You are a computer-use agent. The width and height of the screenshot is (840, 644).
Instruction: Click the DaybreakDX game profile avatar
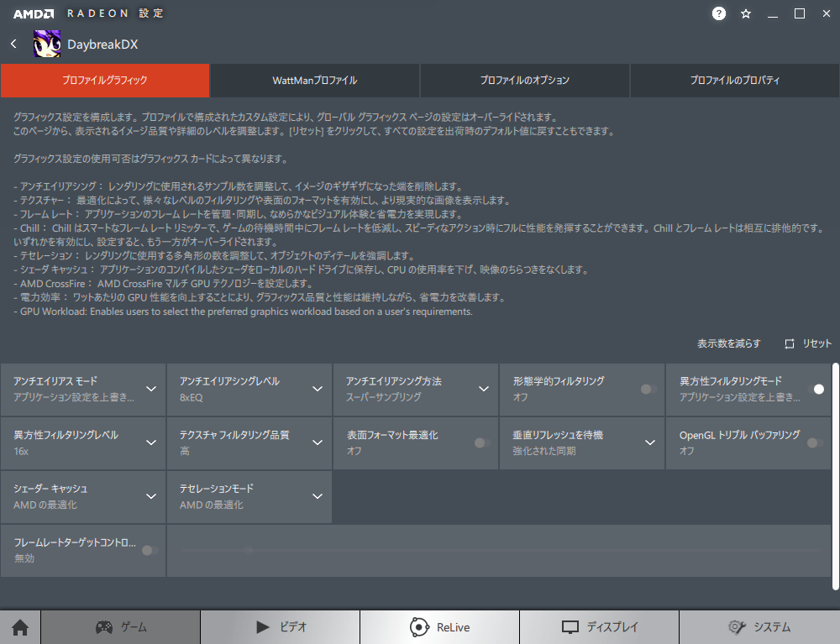47,44
